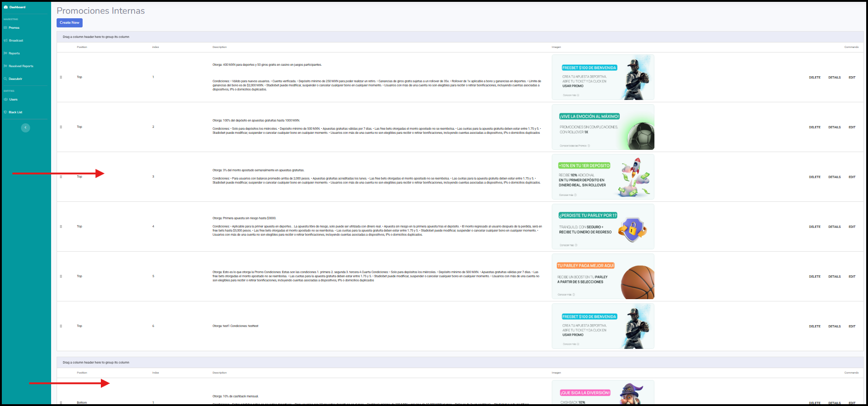
Task: Edit the Top promo with index 3
Action: (852, 177)
